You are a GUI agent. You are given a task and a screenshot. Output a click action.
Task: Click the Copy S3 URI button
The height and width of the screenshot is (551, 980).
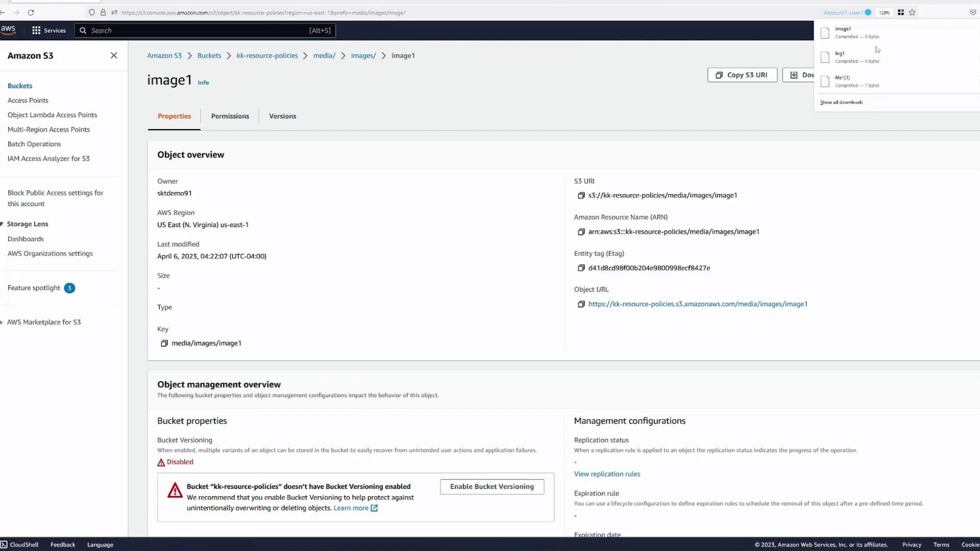tap(742, 75)
